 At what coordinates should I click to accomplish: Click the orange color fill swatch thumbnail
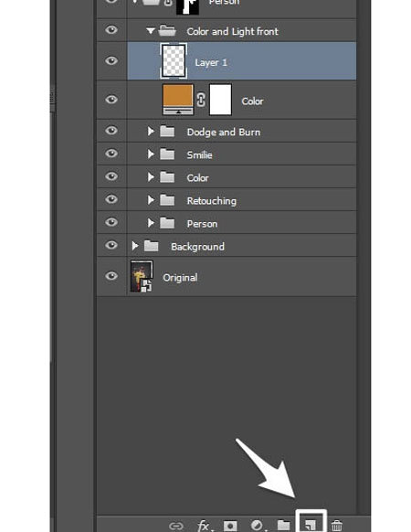[x=178, y=100]
